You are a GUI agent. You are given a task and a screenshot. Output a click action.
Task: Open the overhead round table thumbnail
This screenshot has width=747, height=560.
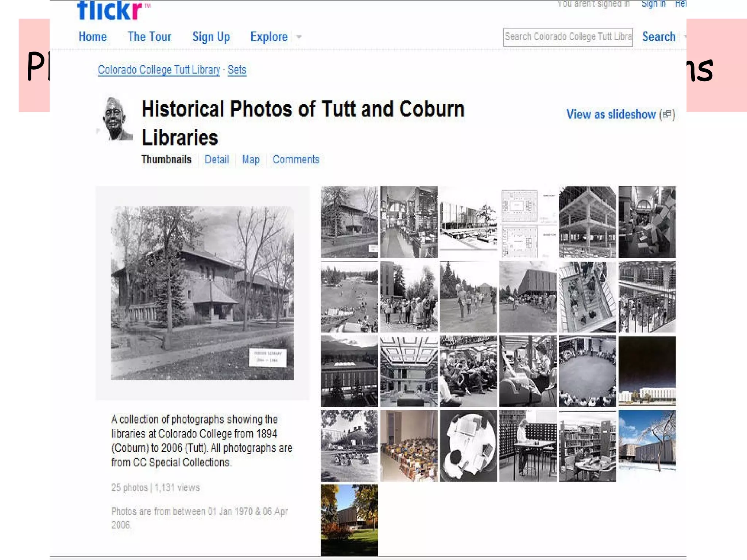[x=468, y=446]
